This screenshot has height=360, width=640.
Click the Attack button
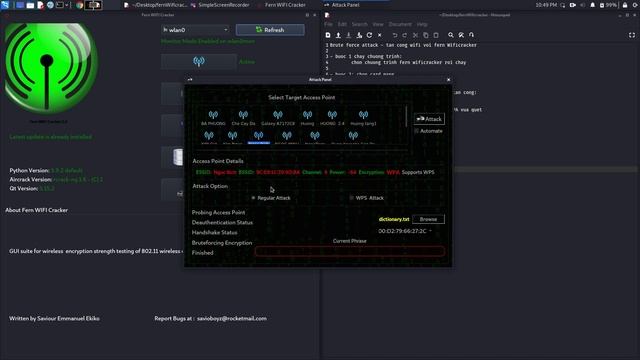pyautogui.click(x=429, y=119)
